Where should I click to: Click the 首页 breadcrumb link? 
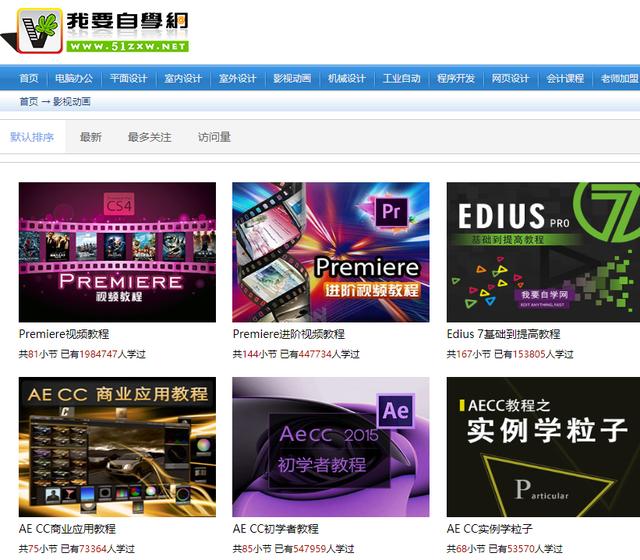pos(29,101)
